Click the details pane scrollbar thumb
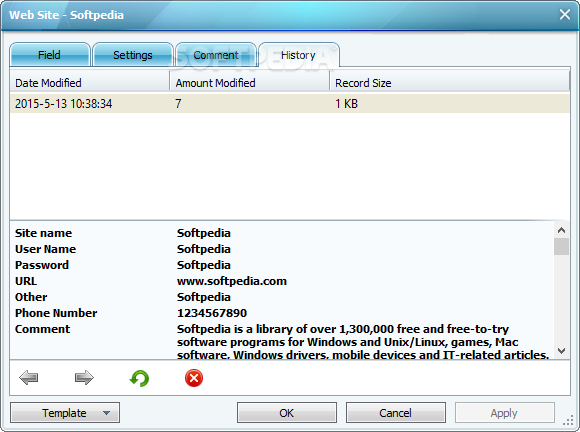 [561, 247]
